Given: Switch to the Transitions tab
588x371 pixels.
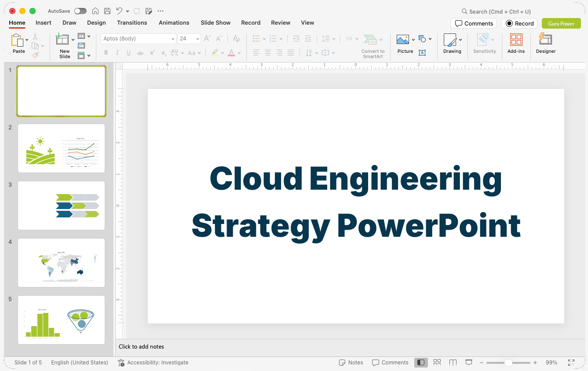Looking at the screenshot, I should (x=132, y=22).
